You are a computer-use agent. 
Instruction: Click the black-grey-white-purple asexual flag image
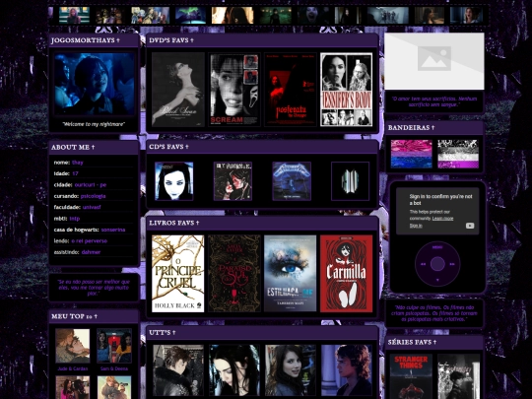pos(458,154)
